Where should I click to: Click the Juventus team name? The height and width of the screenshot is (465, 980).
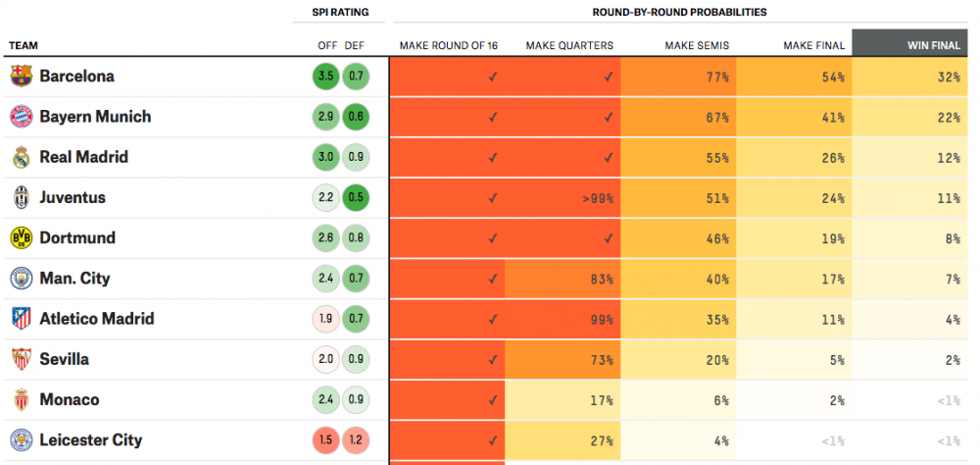tap(73, 198)
